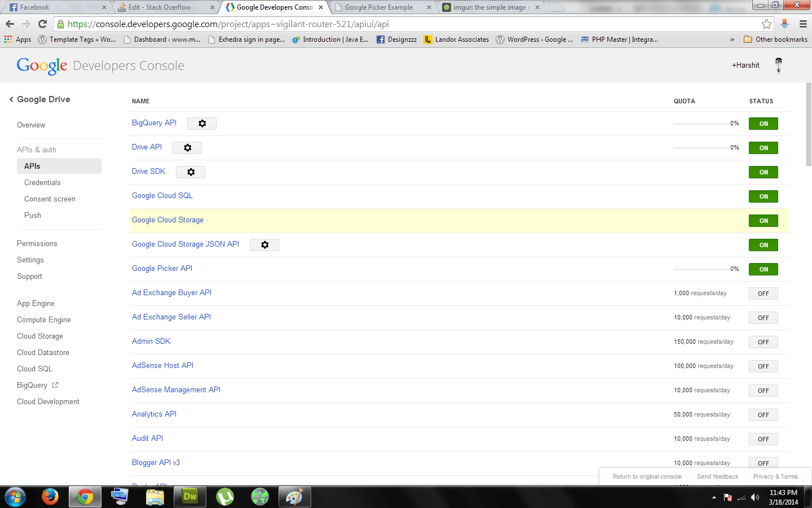Open Dreamweaver from the taskbar
This screenshot has height=508, width=812.
(190, 497)
